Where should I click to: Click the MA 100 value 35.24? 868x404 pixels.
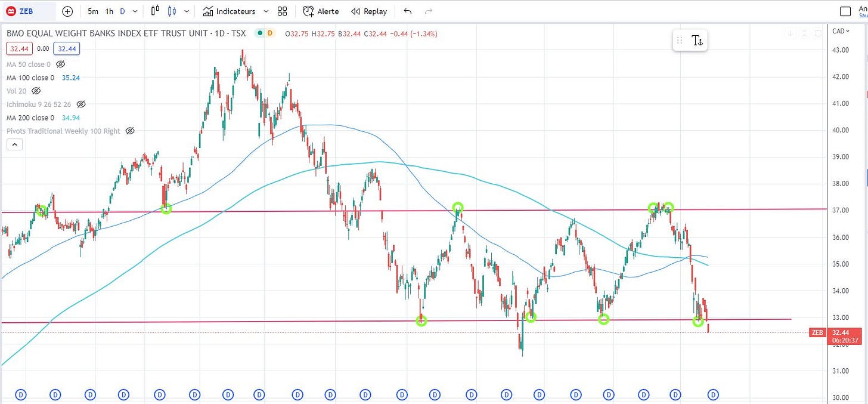(71, 78)
